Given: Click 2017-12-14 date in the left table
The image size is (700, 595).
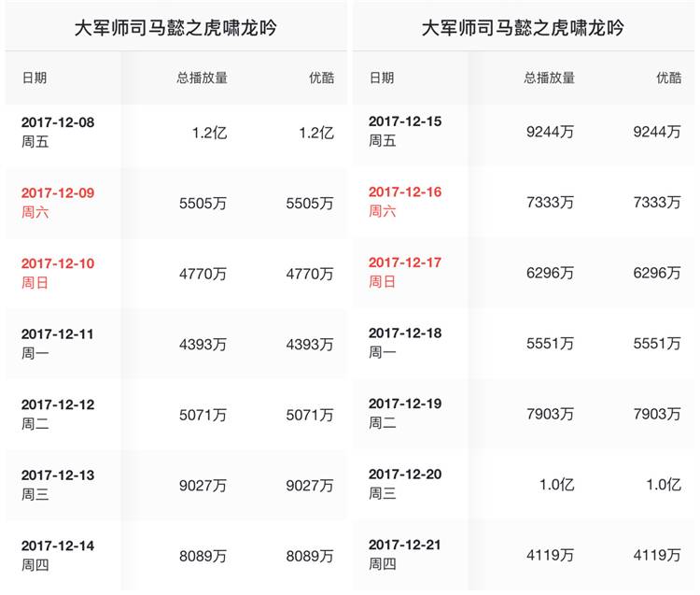Looking at the screenshot, I should coord(58,546).
